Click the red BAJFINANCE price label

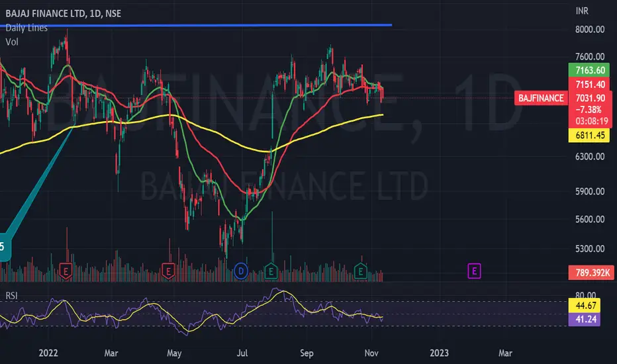[541, 98]
